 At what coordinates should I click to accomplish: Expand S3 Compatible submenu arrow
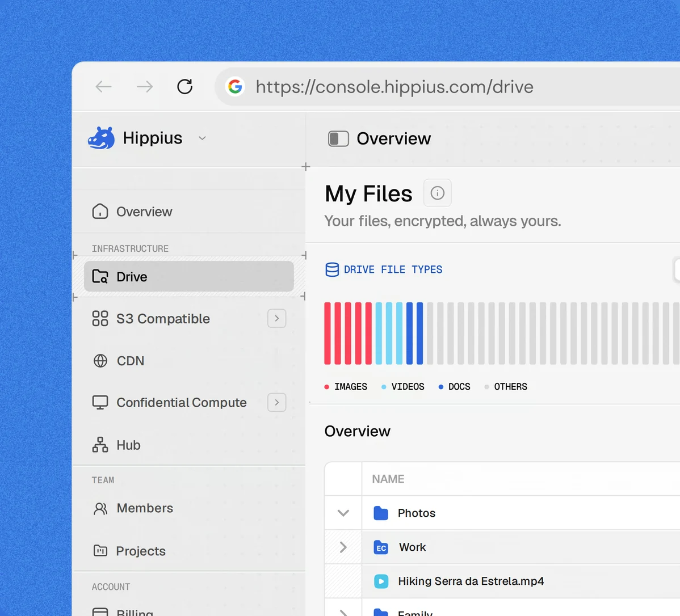point(276,318)
